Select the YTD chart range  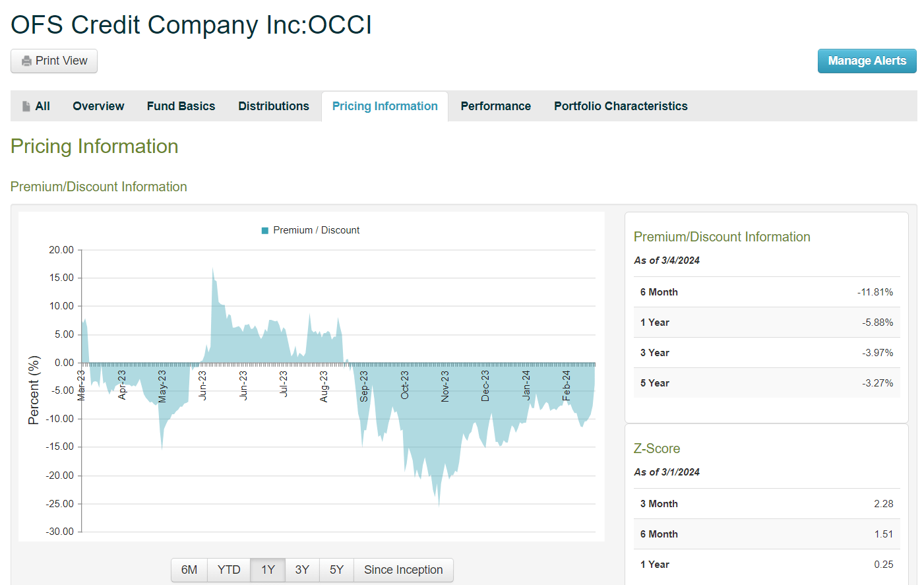tap(228, 570)
